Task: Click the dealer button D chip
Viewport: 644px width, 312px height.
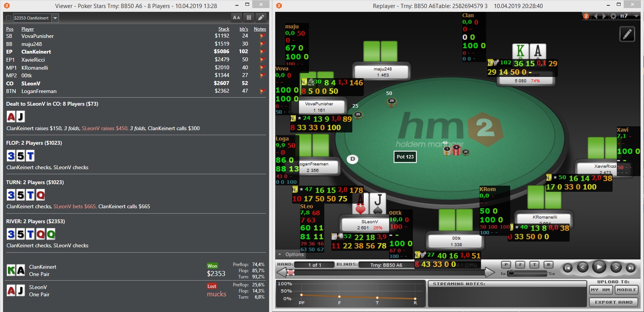Action: 352,159
